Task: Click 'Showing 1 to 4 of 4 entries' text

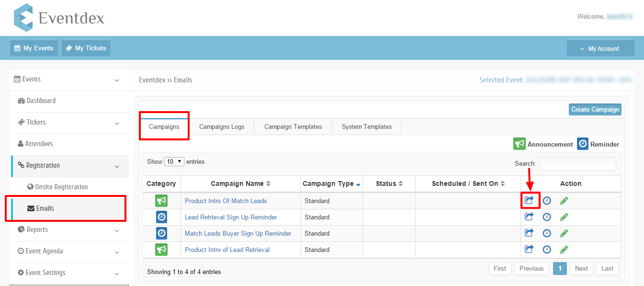Action: coord(184,272)
